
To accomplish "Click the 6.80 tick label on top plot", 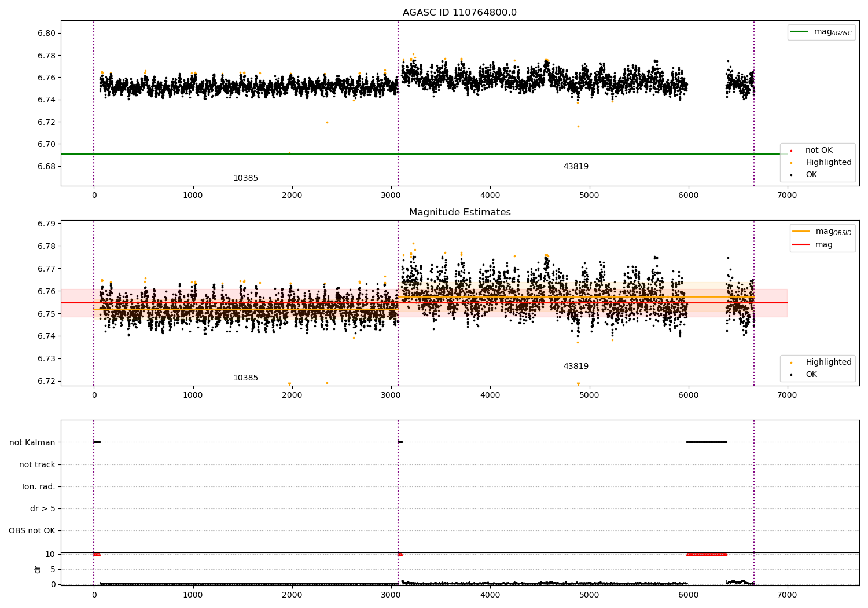I will [47, 33].
